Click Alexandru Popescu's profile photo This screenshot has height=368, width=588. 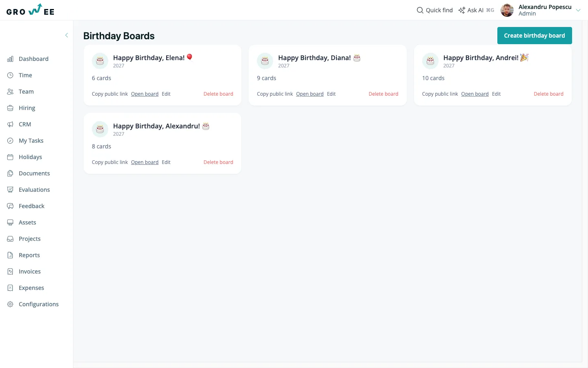tap(507, 10)
